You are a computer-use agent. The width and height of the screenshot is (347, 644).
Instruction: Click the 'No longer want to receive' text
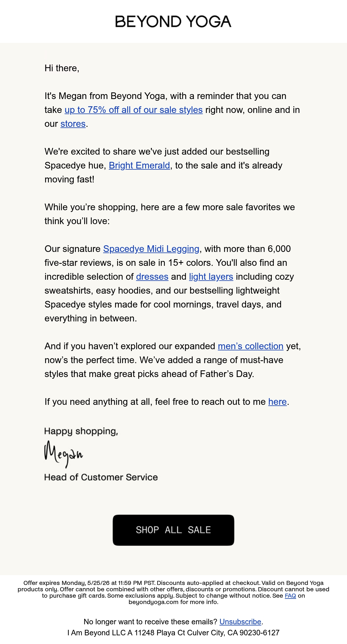pos(150,622)
